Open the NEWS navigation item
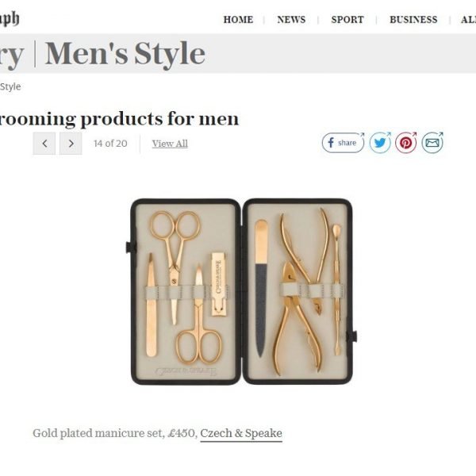The width and height of the screenshot is (476, 476). [x=291, y=20]
